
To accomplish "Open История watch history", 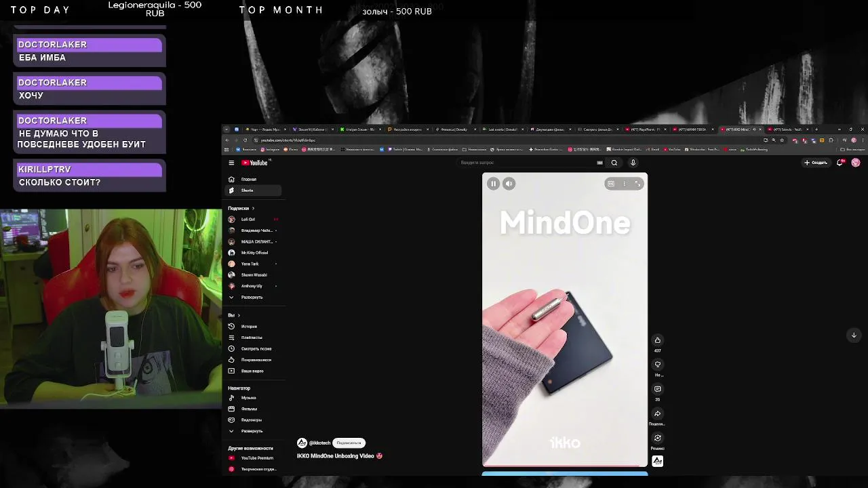I will coord(252,327).
